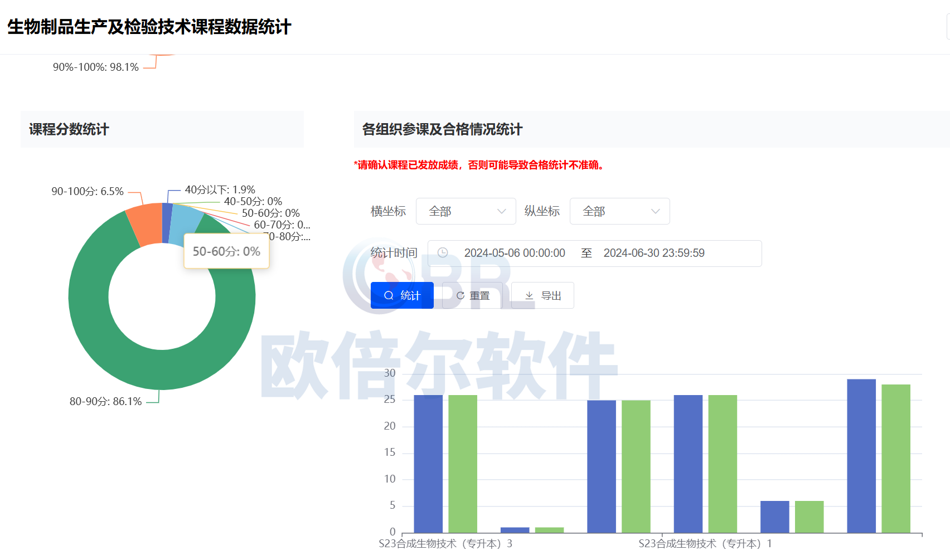Click the 90-100分: 6.5% label

tap(88, 191)
